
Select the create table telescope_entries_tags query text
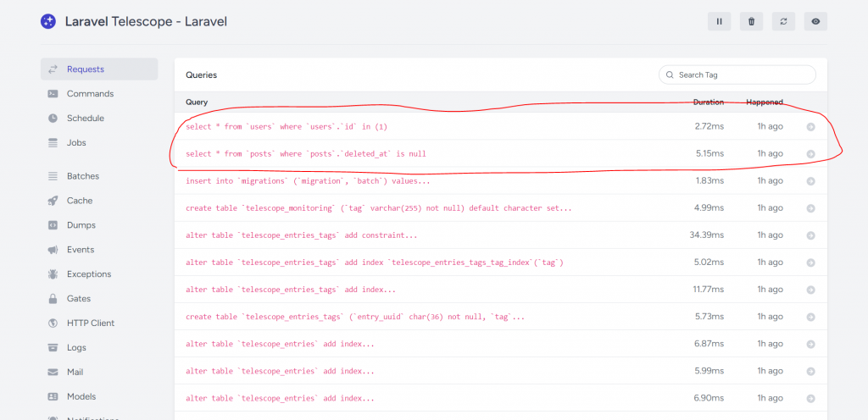click(355, 317)
